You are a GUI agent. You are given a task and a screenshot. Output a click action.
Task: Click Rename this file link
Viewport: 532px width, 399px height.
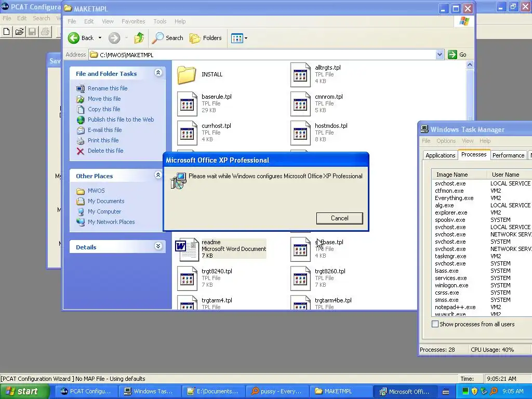point(108,88)
